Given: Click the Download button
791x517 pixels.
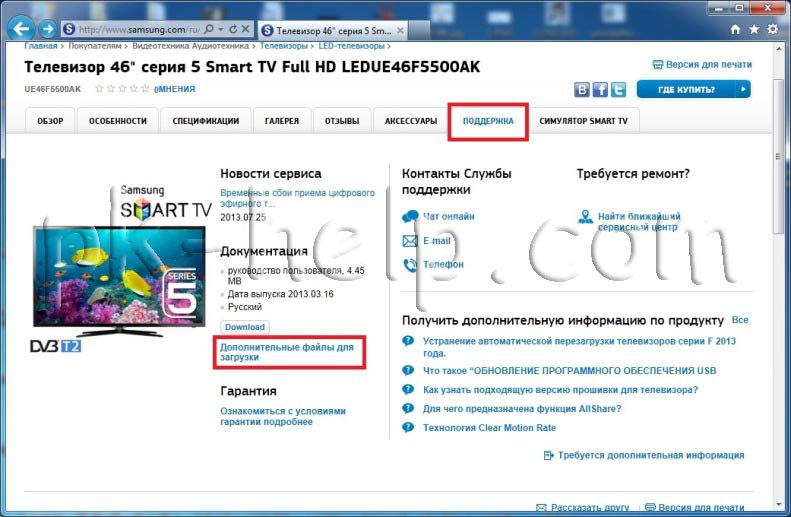Looking at the screenshot, I should tap(245, 327).
